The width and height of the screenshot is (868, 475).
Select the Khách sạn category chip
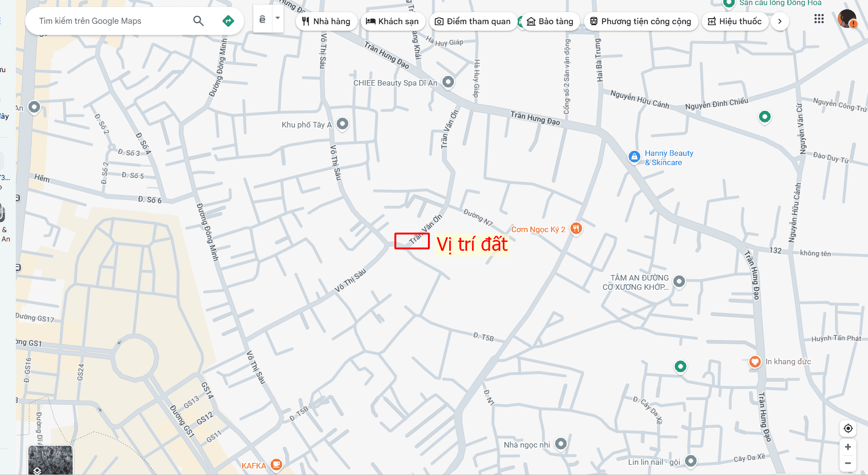[393, 21]
